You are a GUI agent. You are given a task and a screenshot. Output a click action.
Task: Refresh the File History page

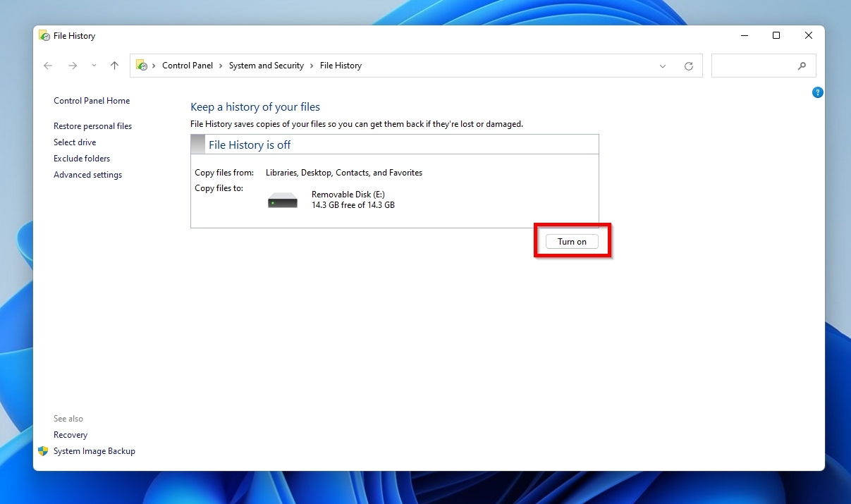click(689, 66)
